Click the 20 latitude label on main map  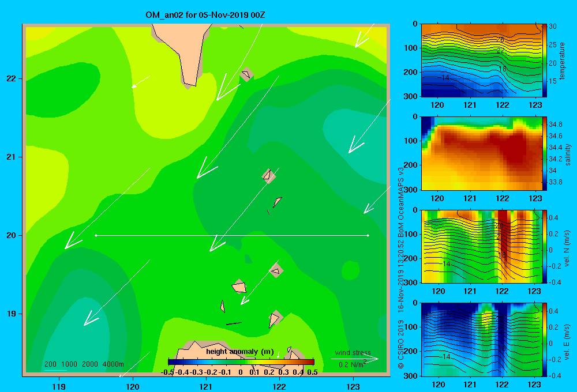pyautogui.click(x=11, y=235)
